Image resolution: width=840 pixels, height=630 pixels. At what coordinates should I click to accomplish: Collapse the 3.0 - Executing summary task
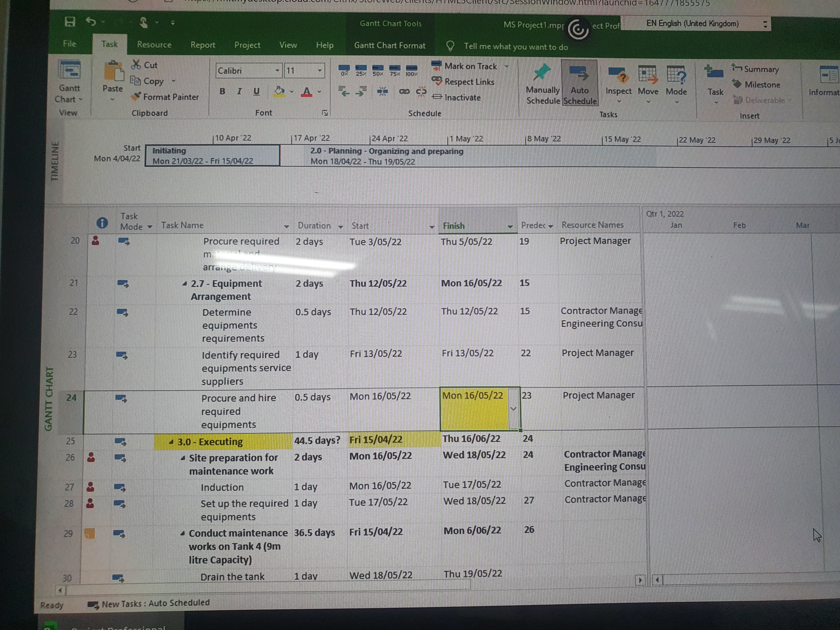coord(171,442)
